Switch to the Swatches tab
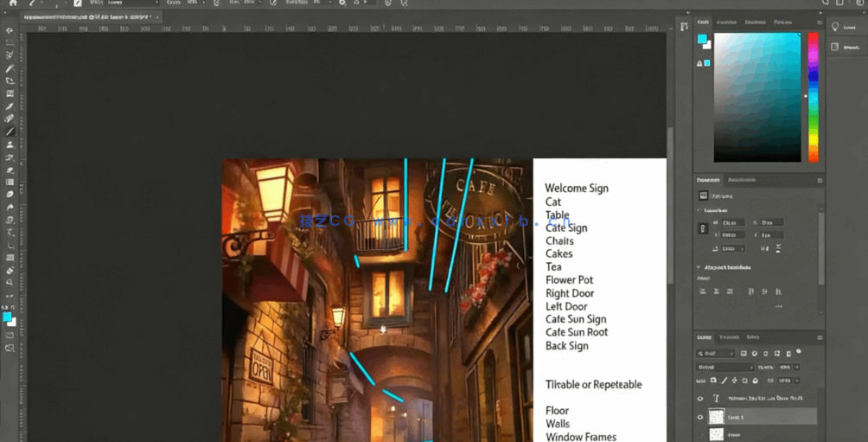This screenshot has height=442, width=868. pyautogui.click(x=727, y=22)
